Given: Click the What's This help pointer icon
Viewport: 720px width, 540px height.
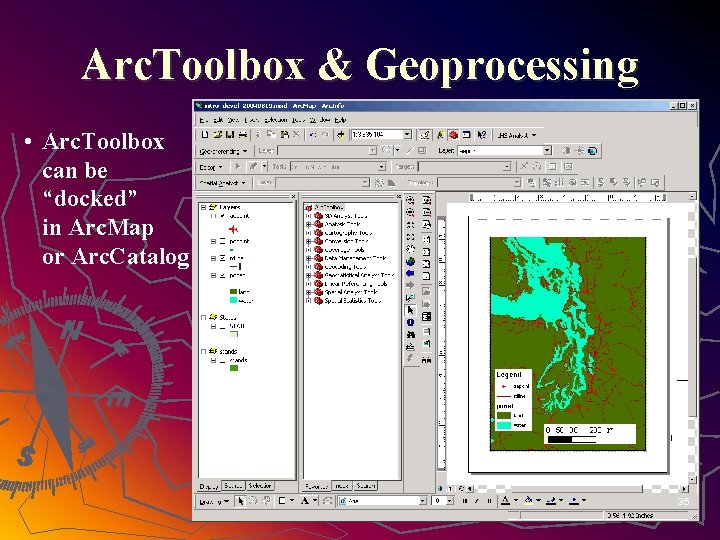Looking at the screenshot, I should [x=481, y=135].
